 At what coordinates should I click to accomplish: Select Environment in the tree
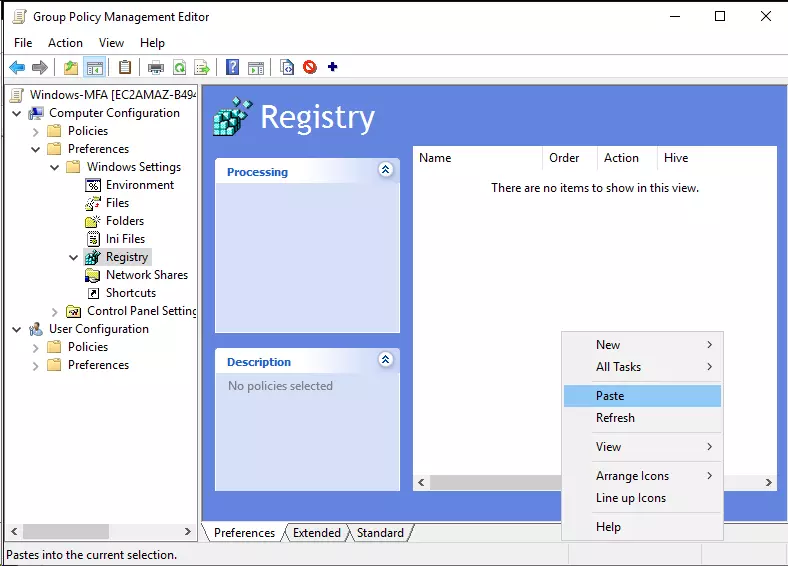coord(140,185)
